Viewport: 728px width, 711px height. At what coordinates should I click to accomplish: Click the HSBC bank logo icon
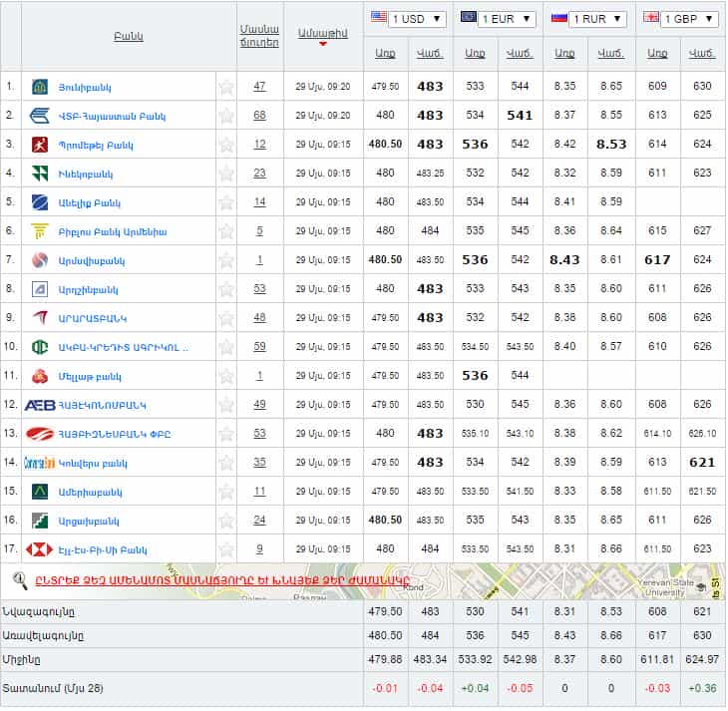[x=39, y=548]
